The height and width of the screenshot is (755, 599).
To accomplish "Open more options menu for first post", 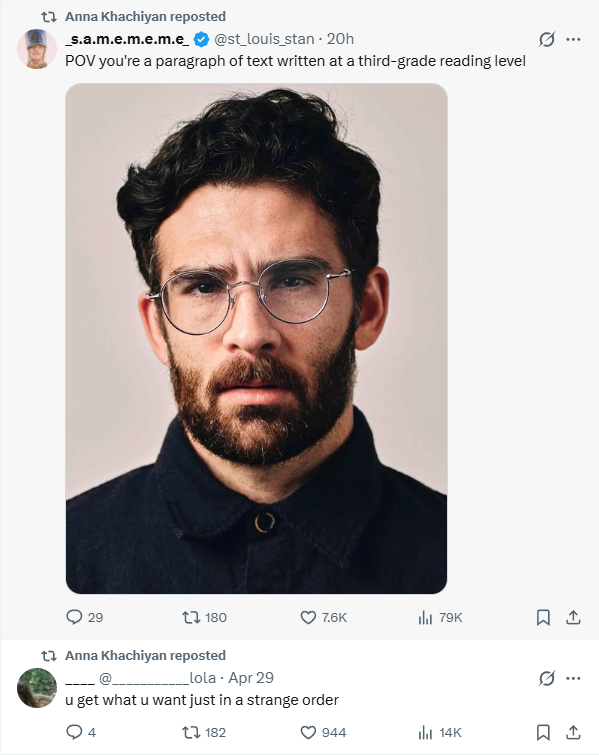I will (573, 39).
